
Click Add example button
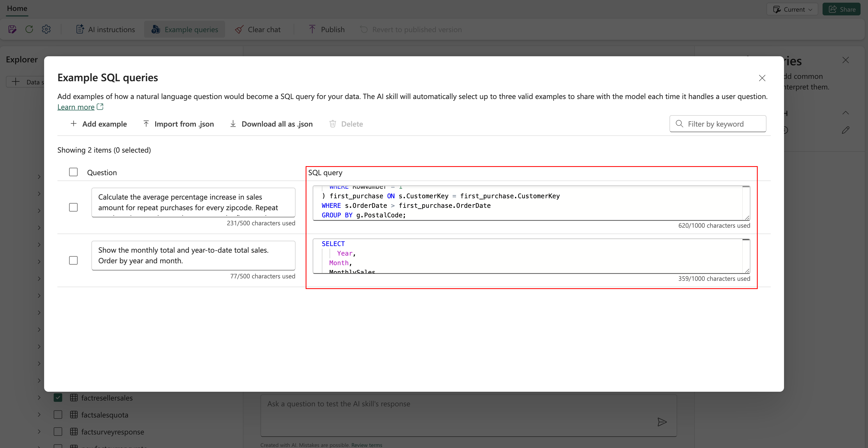[x=99, y=124]
